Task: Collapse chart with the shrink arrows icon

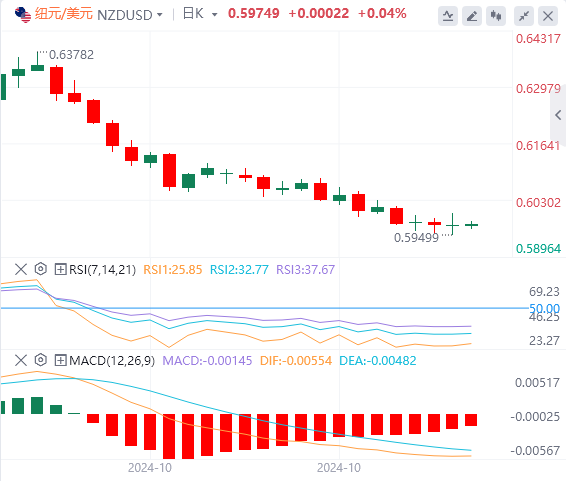Action: pos(524,16)
